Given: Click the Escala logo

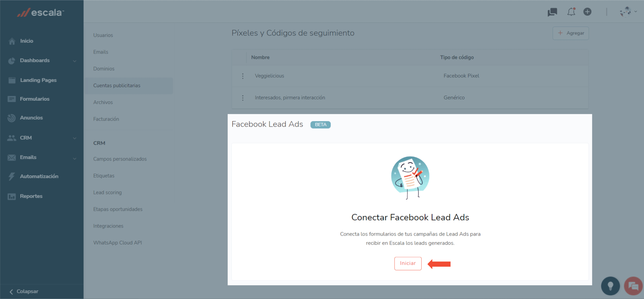Looking at the screenshot, I should pyautogui.click(x=40, y=12).
